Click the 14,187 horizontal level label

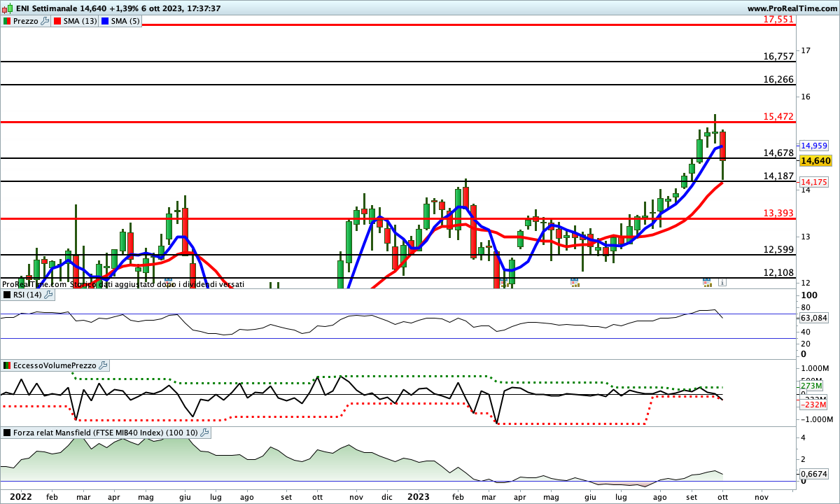[x=778, y=176]
